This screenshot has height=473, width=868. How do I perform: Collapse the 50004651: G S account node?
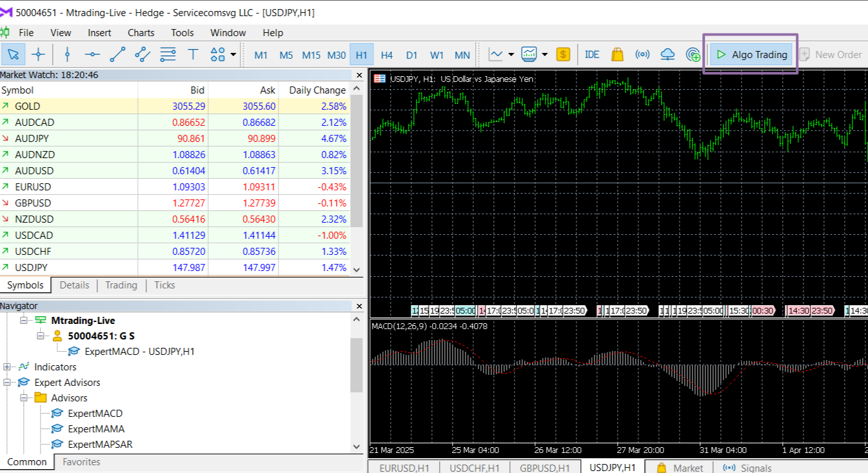41,336
